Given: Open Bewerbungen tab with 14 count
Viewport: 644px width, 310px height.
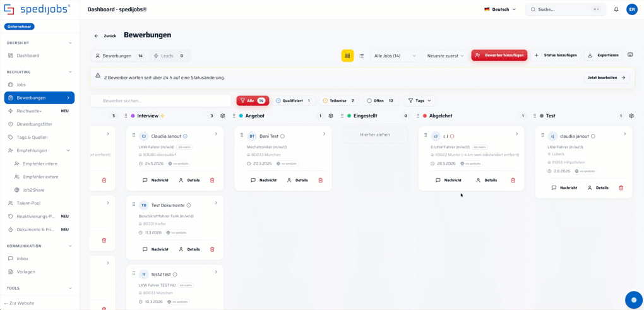Looking at the screenshot, I should [119, 56].
